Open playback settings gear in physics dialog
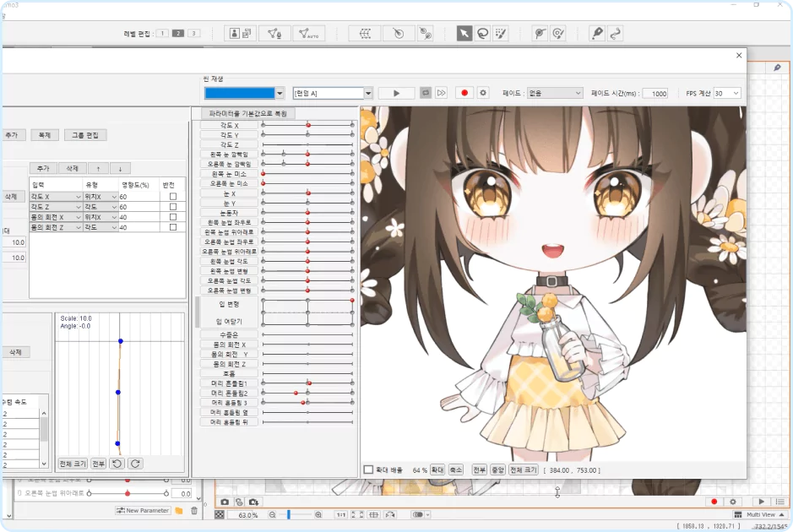Screen dimensions: 793x532 point(483,93)
